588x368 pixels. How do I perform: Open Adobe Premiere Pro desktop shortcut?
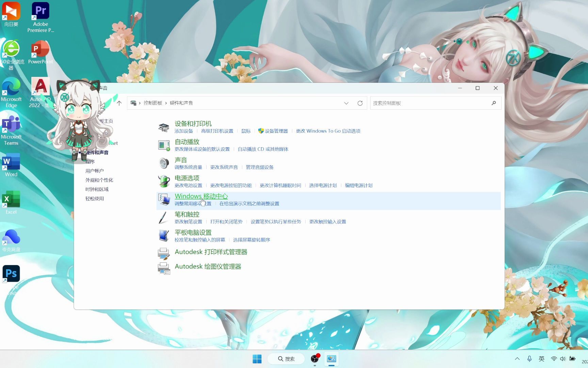point(40,17)
